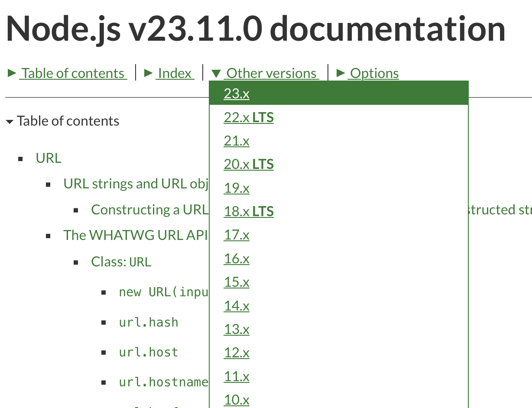532x408 pixels.
Task: Expand the Options picker
Action: (x=374, y=73)
